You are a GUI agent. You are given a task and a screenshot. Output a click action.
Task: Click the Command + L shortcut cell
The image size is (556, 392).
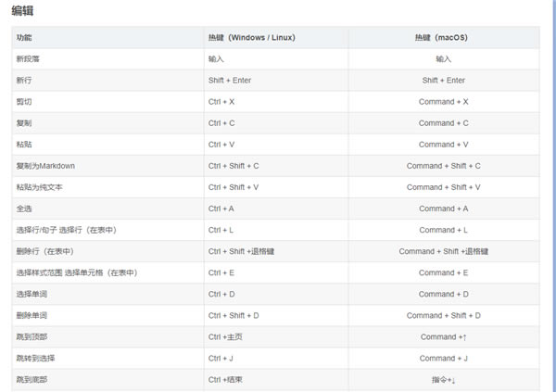[x=443, y=230]
